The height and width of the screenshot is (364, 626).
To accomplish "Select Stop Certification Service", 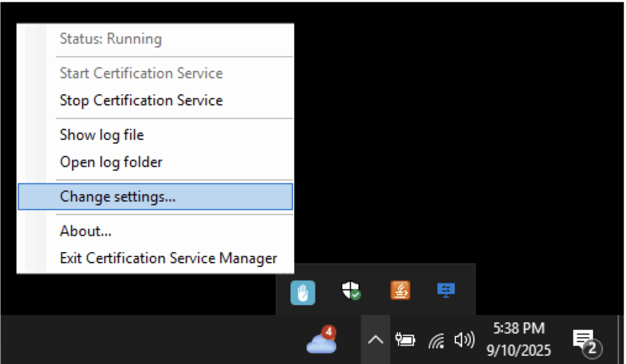I will click(141, 100).
